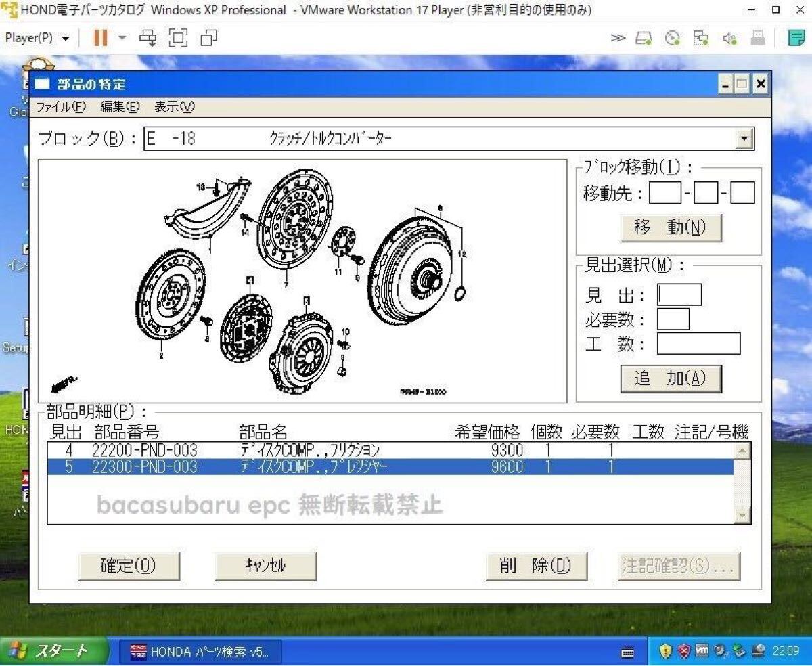812x666 pixels.
Task: Switch to HONDA パーツ検索 taskbar item
Action: [202, 652]
